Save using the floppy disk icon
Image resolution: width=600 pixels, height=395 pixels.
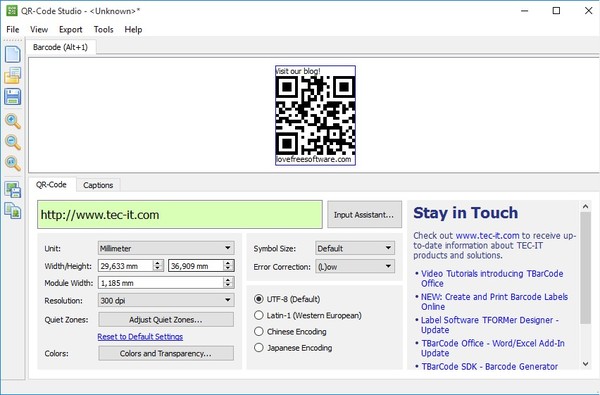(13, 96)
